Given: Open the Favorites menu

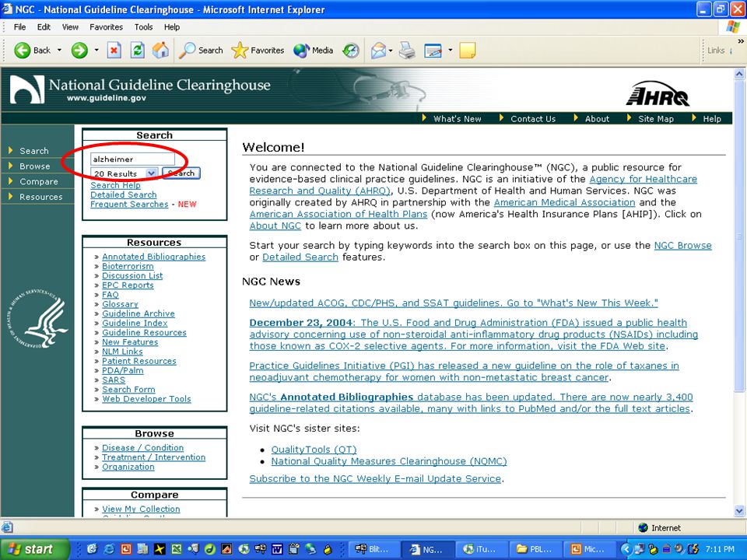Looking at the screenshot, I should [x=107, y=27].
